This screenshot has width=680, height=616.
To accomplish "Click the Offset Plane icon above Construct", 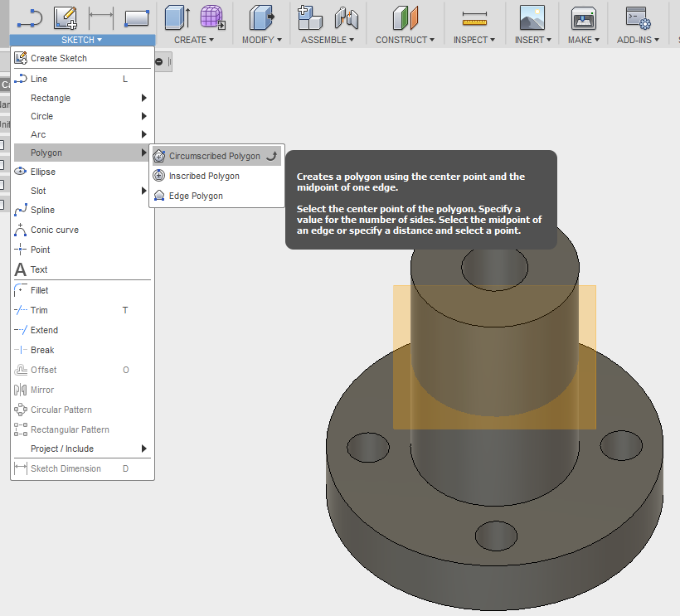I will point(406,17).
